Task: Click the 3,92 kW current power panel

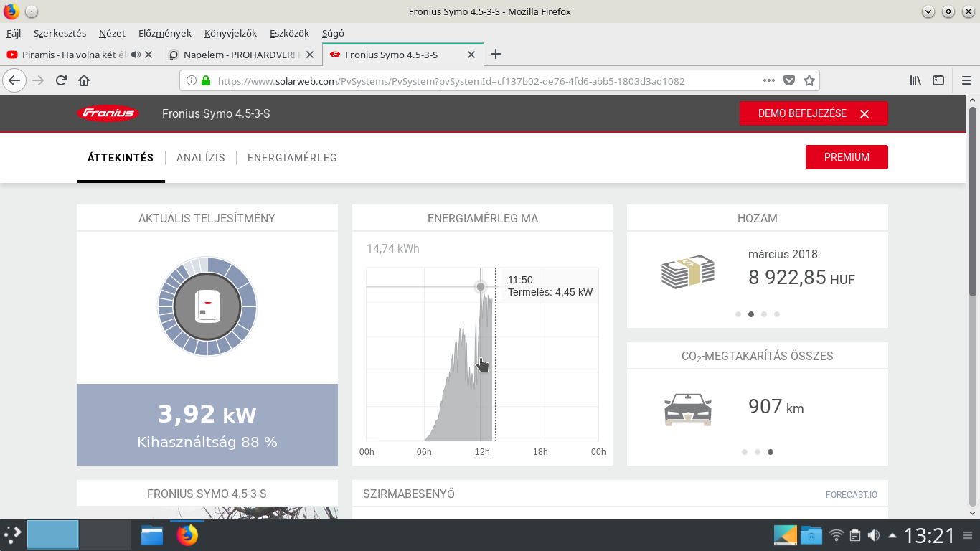Action: click(207, 425)
